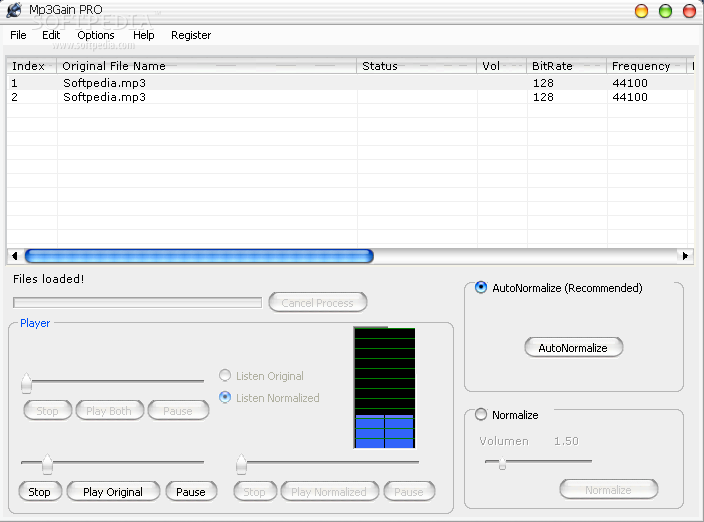Select the AutoNormalize (Recommended) radio button

point(481,287)
